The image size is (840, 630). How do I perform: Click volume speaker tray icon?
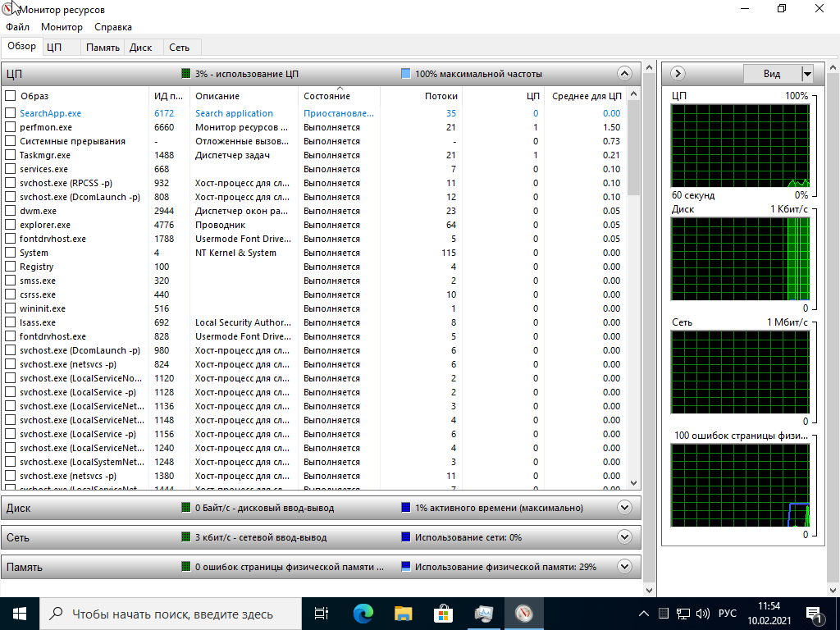pos(702,614)
